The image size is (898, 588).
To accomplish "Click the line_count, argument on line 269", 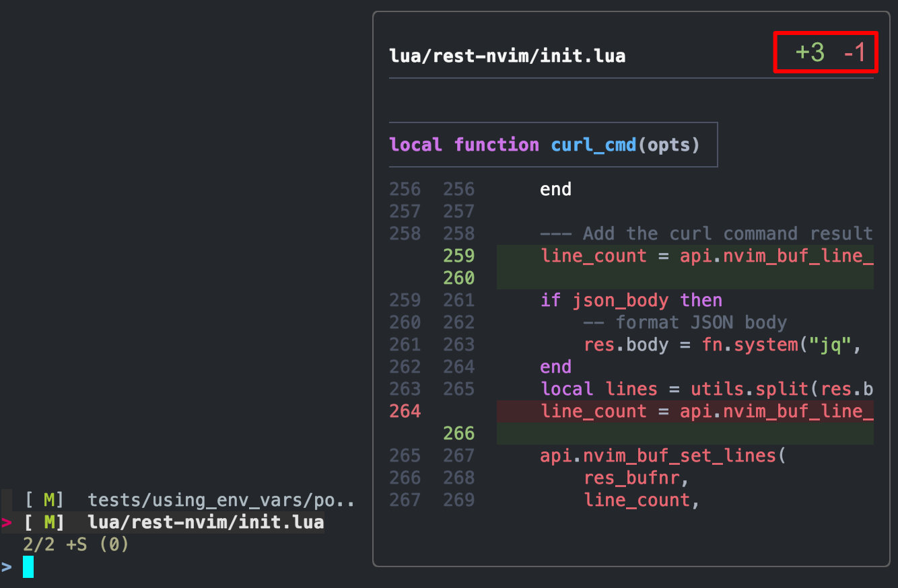I will point(642,500).
